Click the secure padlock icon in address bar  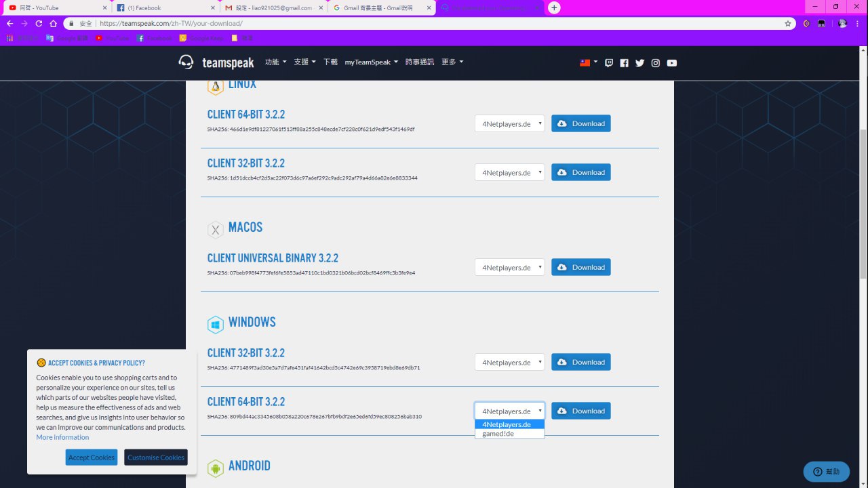(x=71, y=23)
